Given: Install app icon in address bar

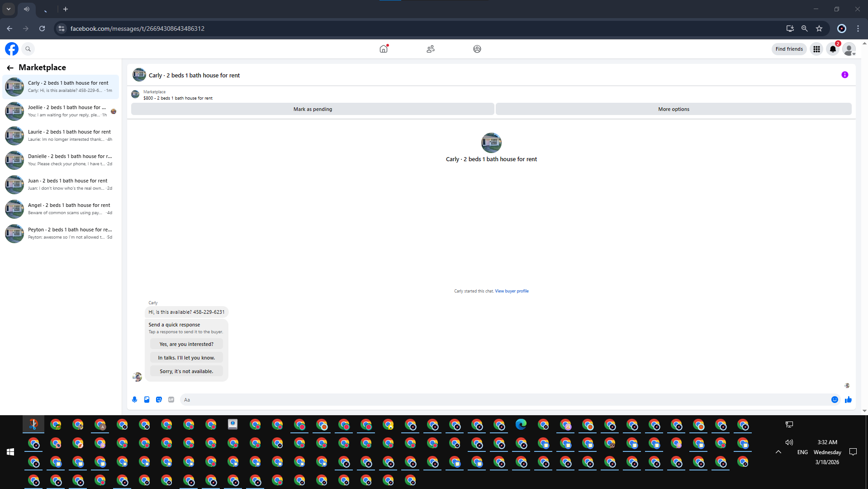Looking at the screenshot, I should coord(790,29).
